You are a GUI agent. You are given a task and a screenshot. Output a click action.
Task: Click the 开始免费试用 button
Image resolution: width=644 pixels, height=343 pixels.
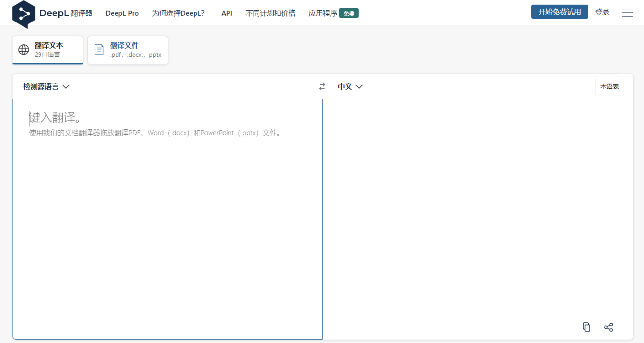click(559, 12)
